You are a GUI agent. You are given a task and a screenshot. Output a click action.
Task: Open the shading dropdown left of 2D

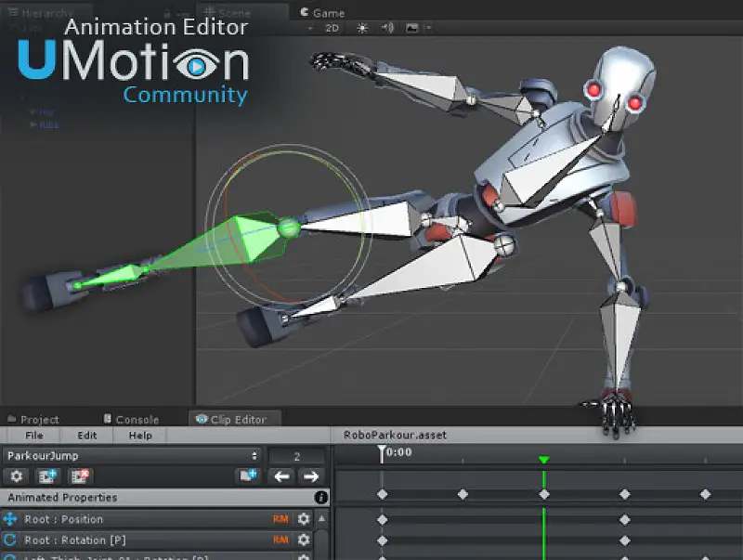(310, 29)
